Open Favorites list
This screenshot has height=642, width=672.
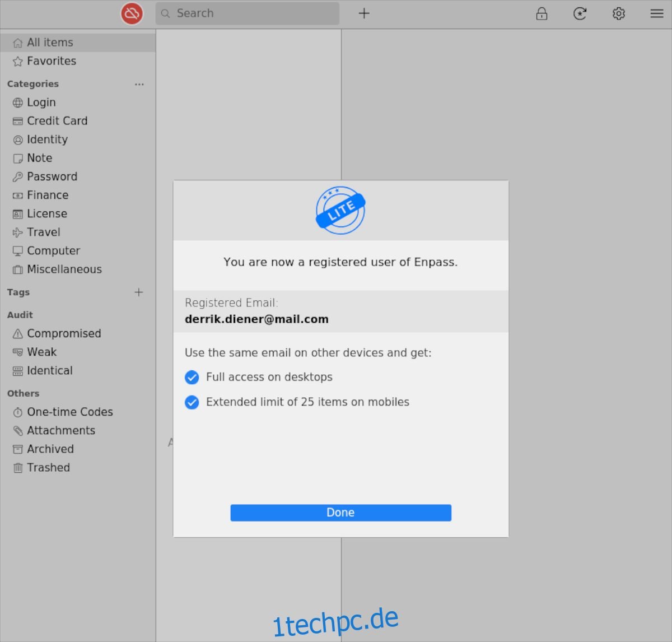coord(78,61)
